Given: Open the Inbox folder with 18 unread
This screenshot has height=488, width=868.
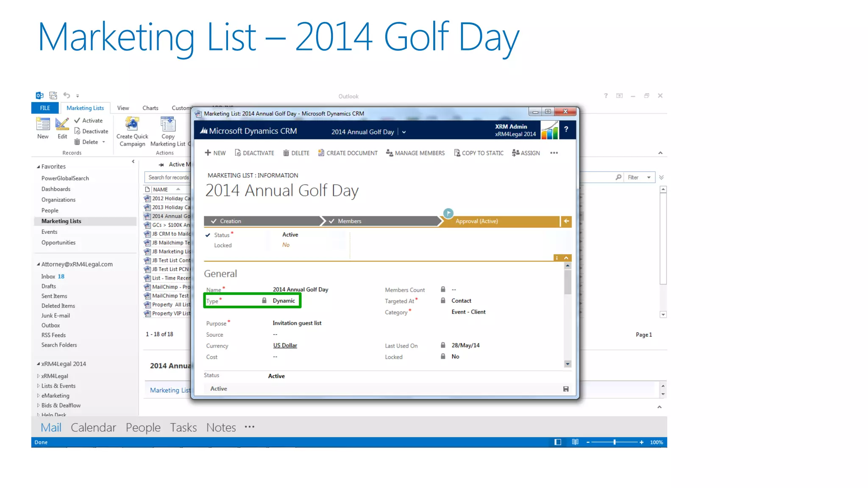Looking at the screenshot, I should 53,277.
